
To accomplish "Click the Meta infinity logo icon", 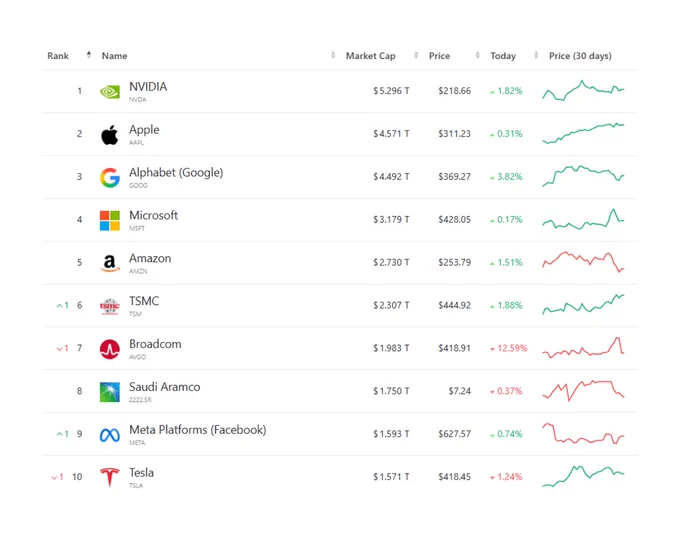I will pyautogui.click(x=110, y=435).
